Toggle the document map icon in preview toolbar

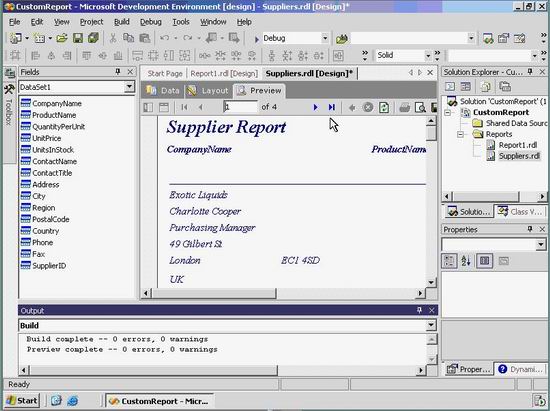[148, 107]
